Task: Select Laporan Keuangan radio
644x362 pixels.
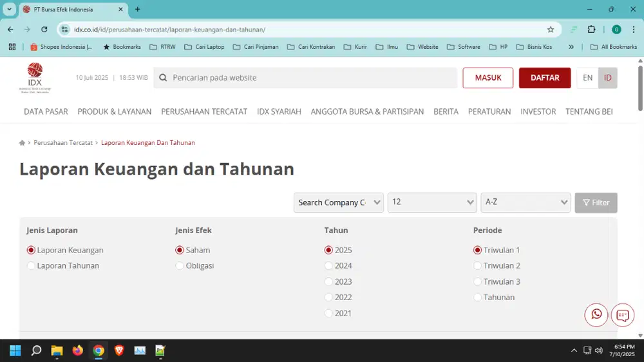Action: (31, 250)
